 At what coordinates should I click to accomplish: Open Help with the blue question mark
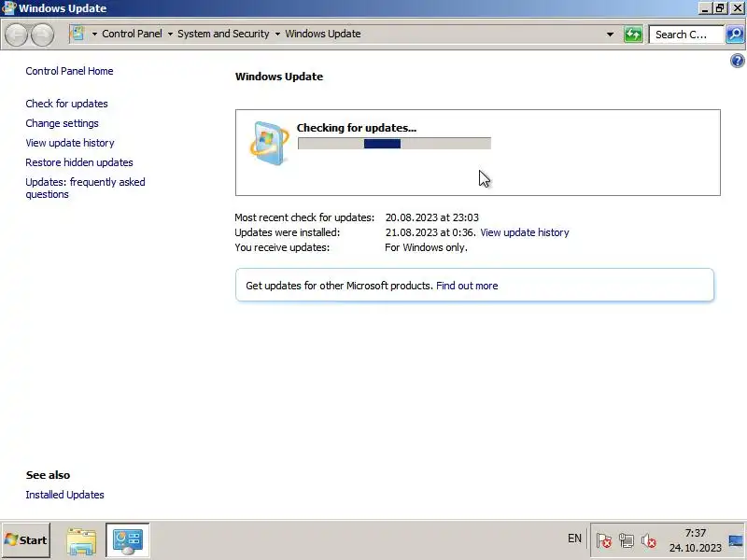pyautogui.click(x=737, y=61)
